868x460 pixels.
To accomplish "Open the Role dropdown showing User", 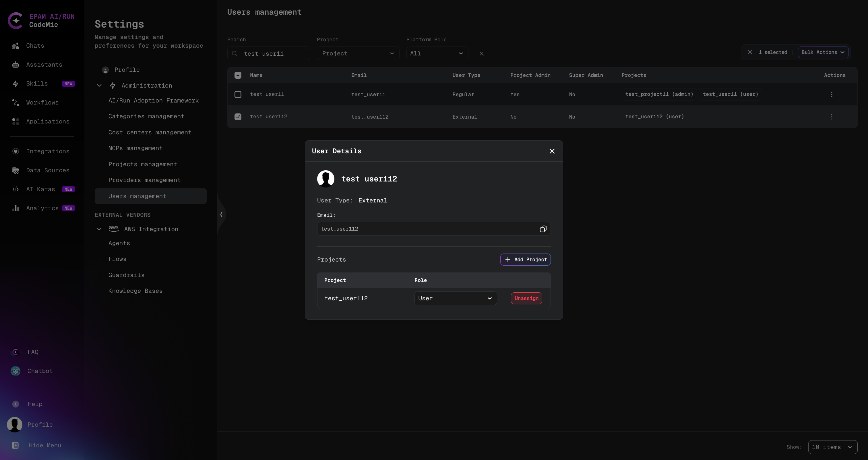I will coord(455,298).
